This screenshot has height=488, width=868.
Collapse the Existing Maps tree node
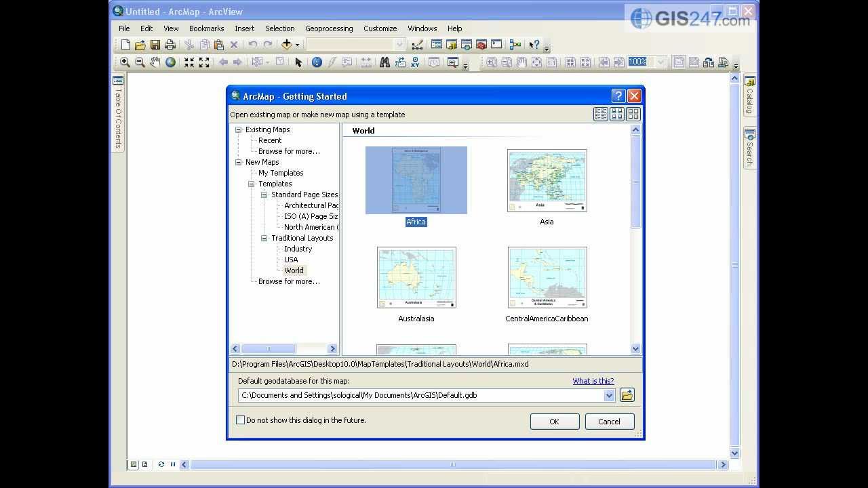click(238, 129)
